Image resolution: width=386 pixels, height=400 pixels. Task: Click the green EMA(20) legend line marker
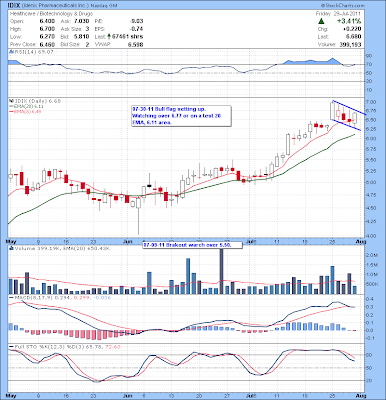point(11,106)
